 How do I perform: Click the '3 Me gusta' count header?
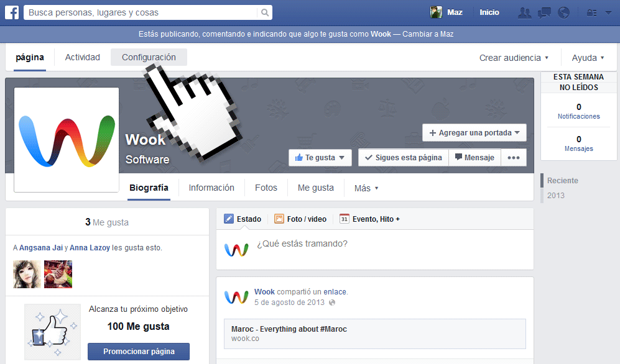point(107,222)
